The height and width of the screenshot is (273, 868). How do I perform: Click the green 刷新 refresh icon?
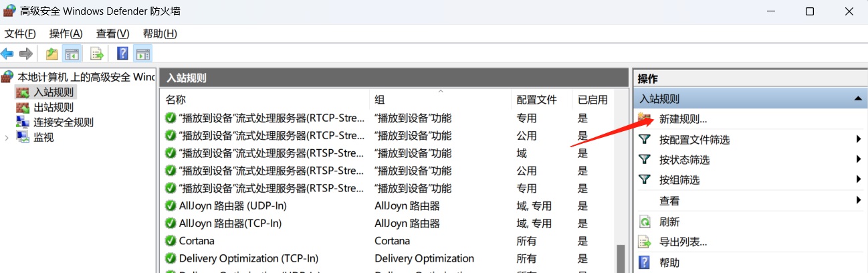pos(645,221)
